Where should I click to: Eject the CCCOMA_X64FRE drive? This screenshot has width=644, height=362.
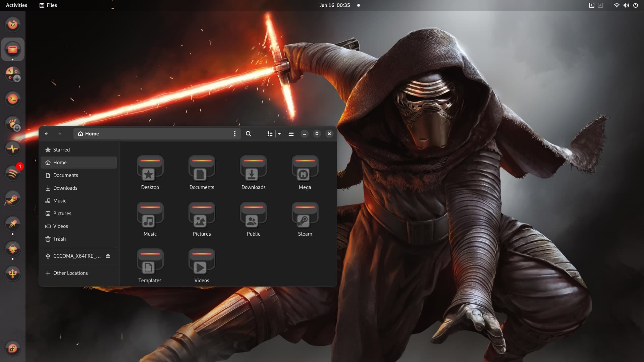coord(108,256)
